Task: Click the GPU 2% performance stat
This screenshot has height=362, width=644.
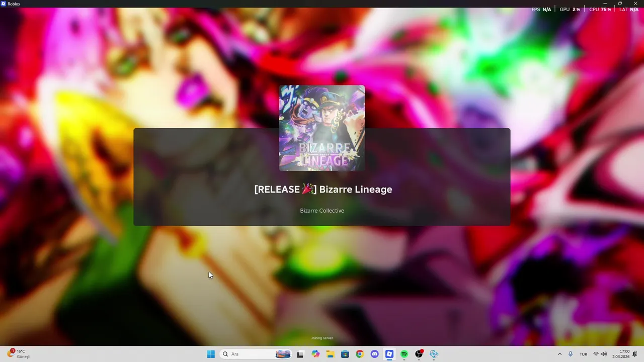Action: (x=570, y=10)
